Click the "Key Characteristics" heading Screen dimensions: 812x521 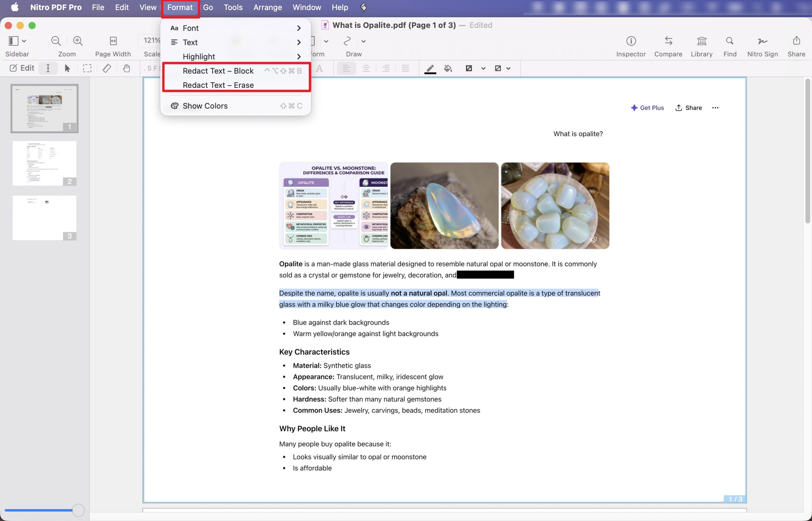tap(314, 352)
